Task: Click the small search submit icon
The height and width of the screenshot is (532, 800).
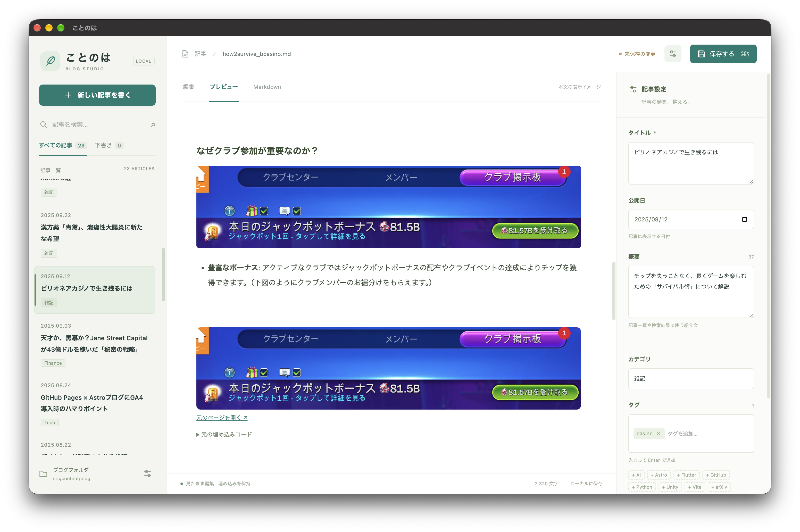Action: tap(153, 125)
